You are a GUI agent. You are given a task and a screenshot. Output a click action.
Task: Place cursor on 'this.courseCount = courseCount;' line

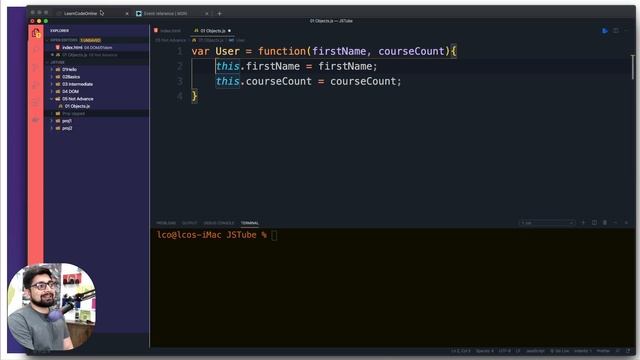[x=308, y=81]
